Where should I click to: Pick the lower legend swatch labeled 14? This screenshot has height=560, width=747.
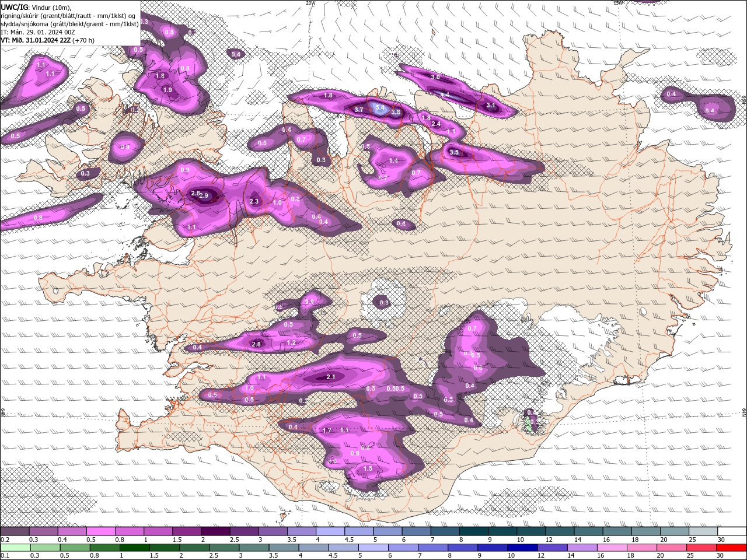tap(582, 548)
